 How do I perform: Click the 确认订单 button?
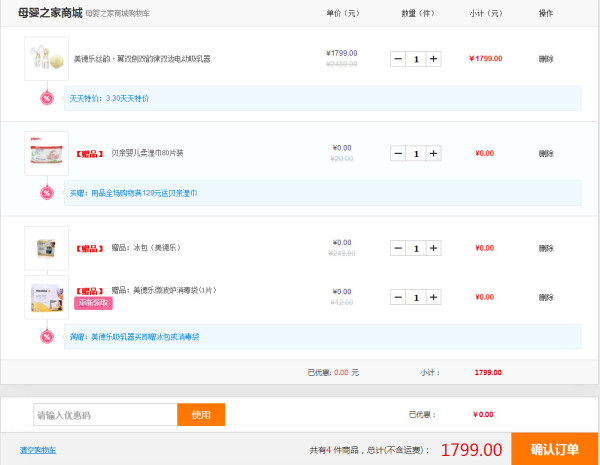[554, 449]
